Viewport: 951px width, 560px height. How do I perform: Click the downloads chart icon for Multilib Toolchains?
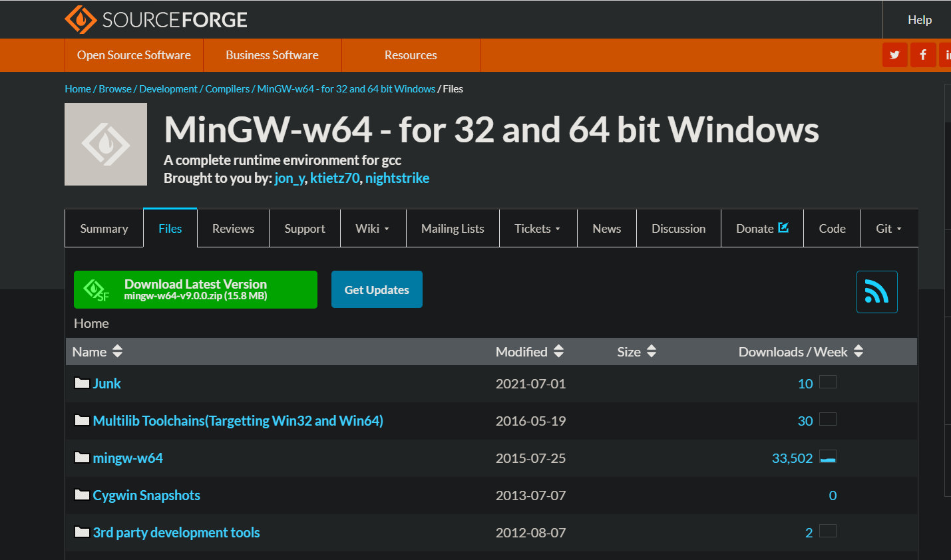click(828, 419)
